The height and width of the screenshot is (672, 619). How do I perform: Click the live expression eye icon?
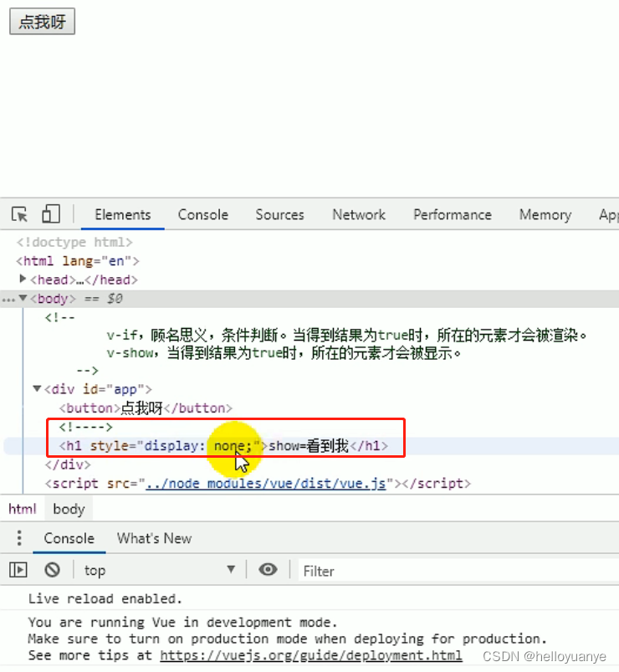tap(268, 570)
